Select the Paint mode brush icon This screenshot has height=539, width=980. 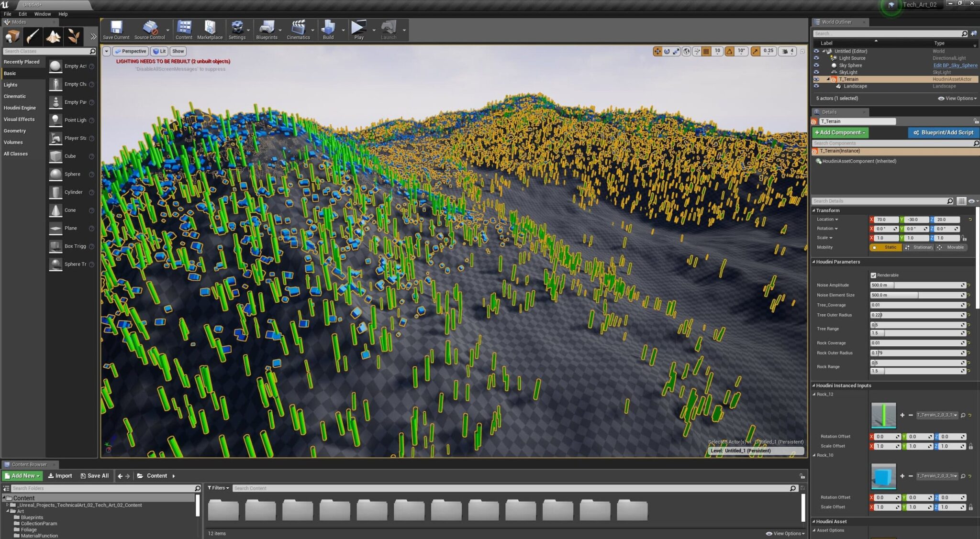pos(33,36)
